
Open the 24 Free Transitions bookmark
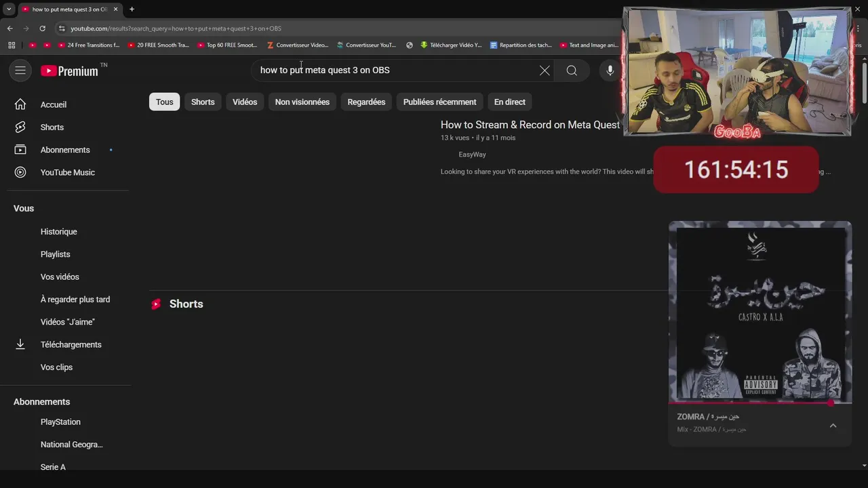[89, 45]
